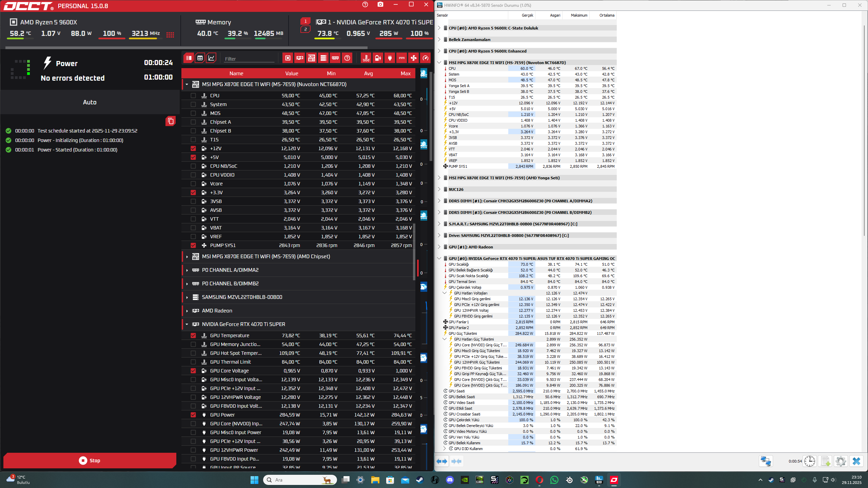868x488 pixels.
Task: Filter OCCT sensors by memory modules
Action: coord(335,58)
